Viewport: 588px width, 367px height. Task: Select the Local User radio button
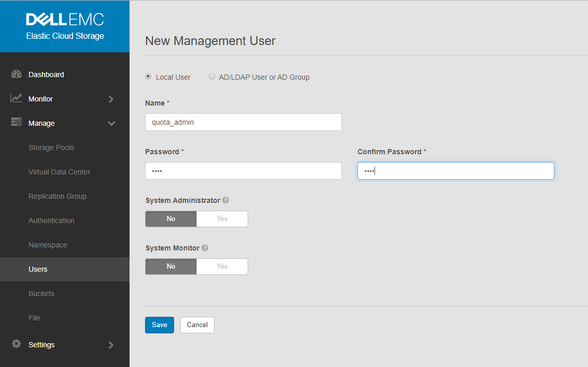(148, 76)
